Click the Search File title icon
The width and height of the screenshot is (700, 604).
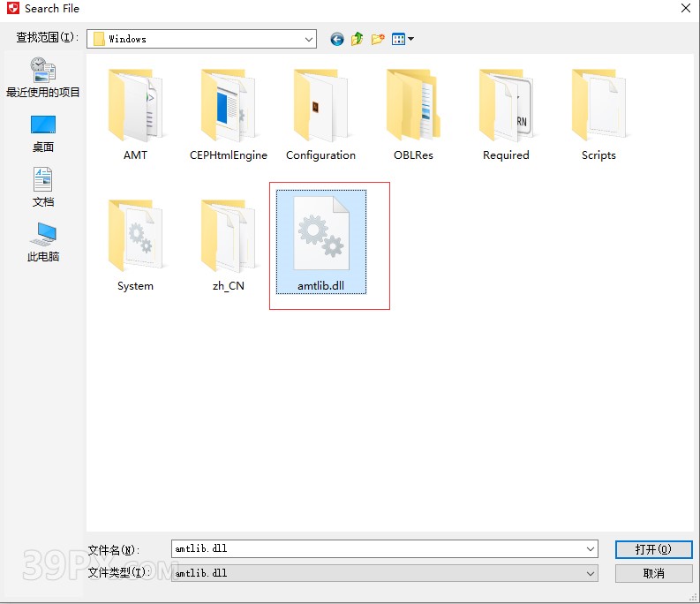coord(13,8)
